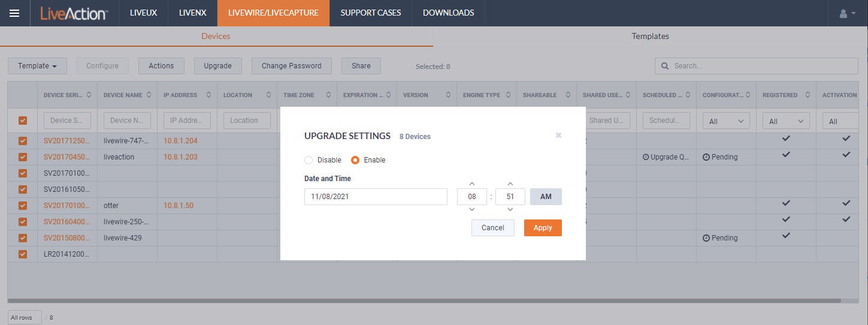Viewport: 868px width, 325px height.
Task: Open device link SV20171250
Action: coord(66,141)
